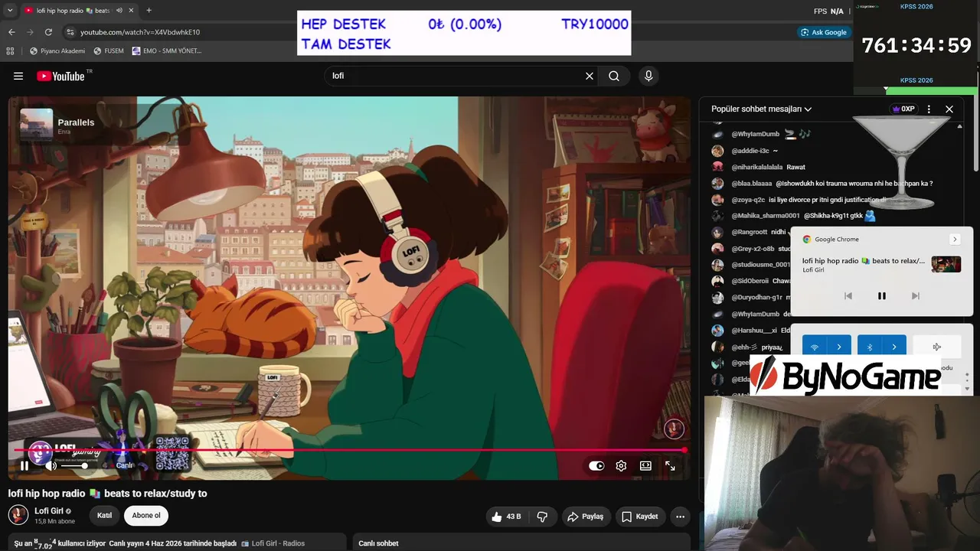Join the channel with Katıl
This screenshot has width=980, height=551.
[x=104, y=516]
